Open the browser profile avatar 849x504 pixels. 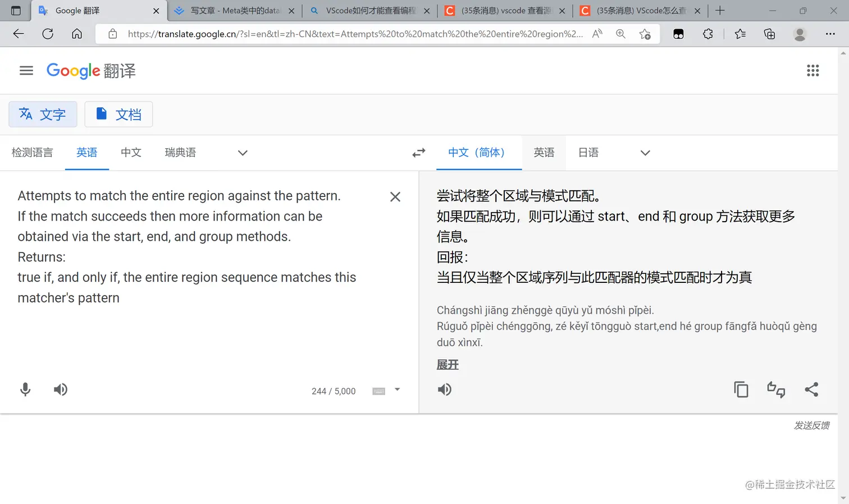click(800, 34)
